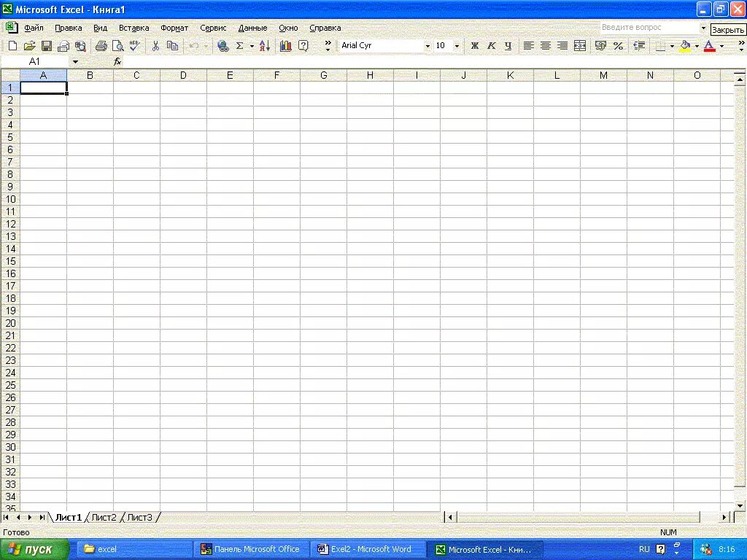The width and height of the screenshot is (747, 560).
Task: Click the Excel workbook icon beside Файл
Action: [x=12, y=28]
